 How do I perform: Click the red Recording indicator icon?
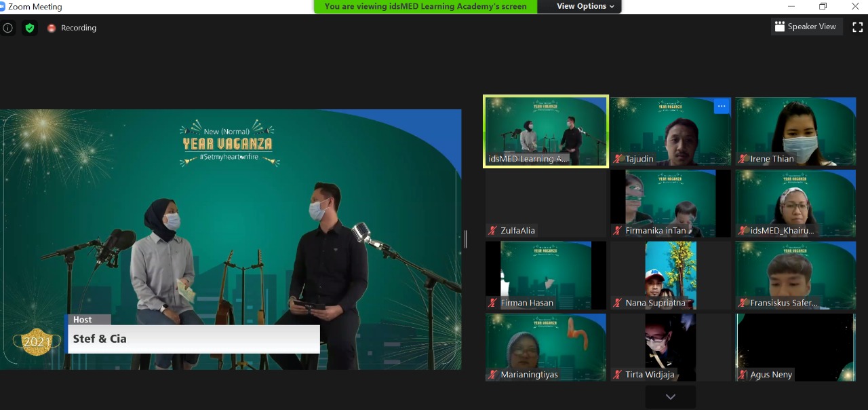click(x=52, y=28)
